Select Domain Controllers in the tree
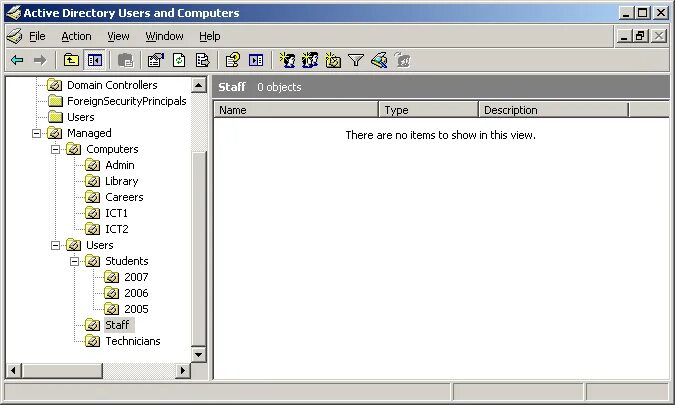 112,85
